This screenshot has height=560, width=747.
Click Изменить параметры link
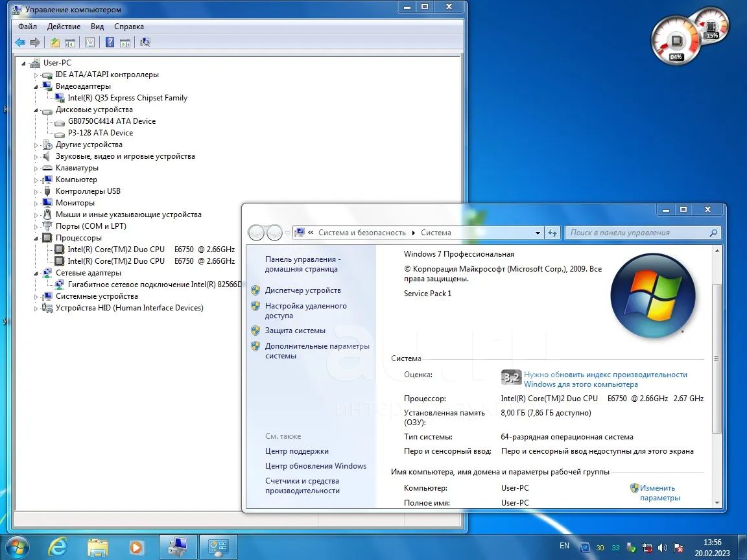[x=659, y=493]
